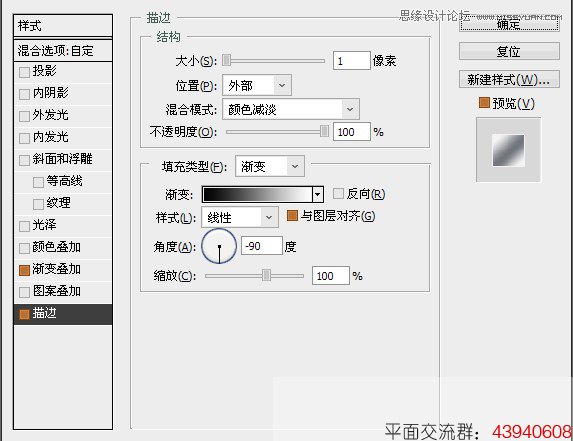Screen dimensions: 573x441
Task: Toggle the 内阴影 inner shadow checkbox
Action: pos(24,94)
